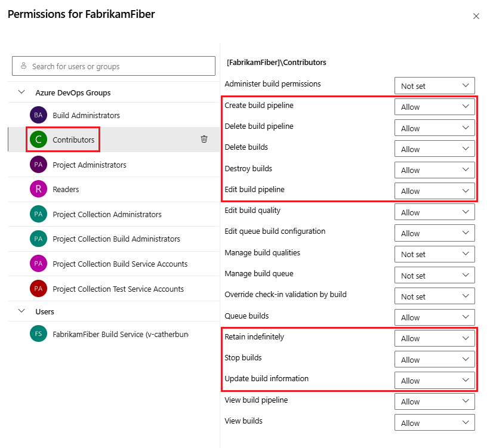The image size is (490, 448).
Task: Click the Override check-in validation by build label
Action: click(285, 294)
